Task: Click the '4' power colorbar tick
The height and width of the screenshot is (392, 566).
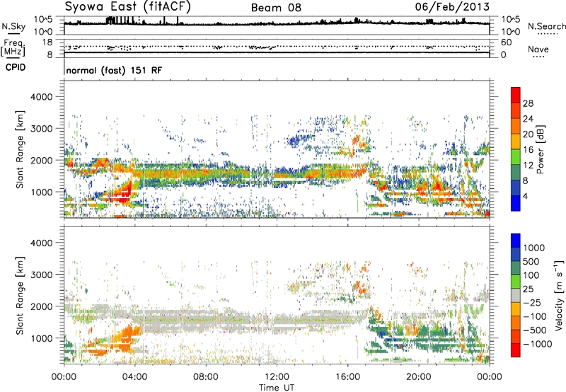Action: coord(526,196)
